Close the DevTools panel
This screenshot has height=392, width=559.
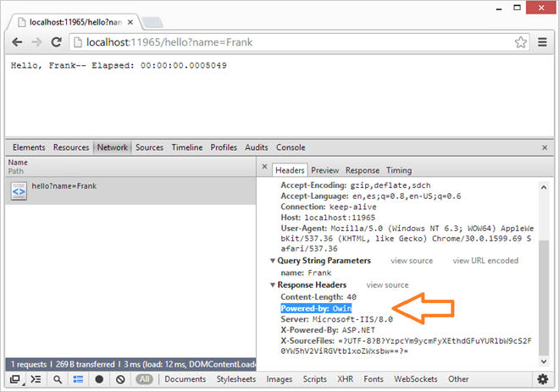(x=545, y=147)
